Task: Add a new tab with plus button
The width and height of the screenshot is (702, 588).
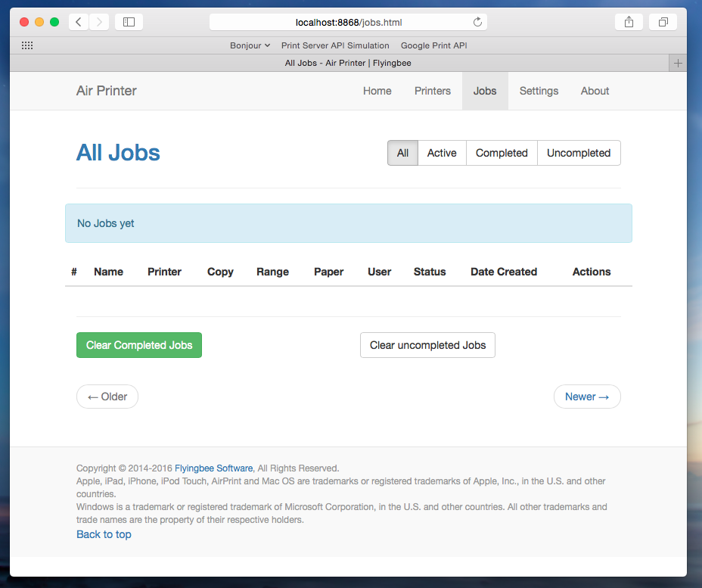Action: pos(678,63)
